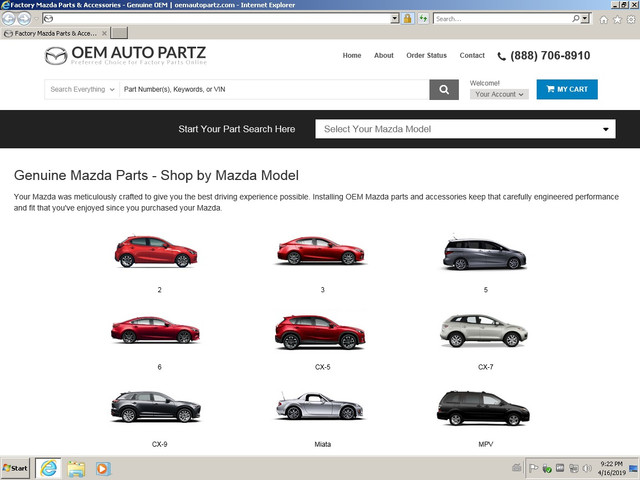Open Windows Media Player taskbar icon
The width and height of the screenshot is (640, 480).
click(102, 469)
